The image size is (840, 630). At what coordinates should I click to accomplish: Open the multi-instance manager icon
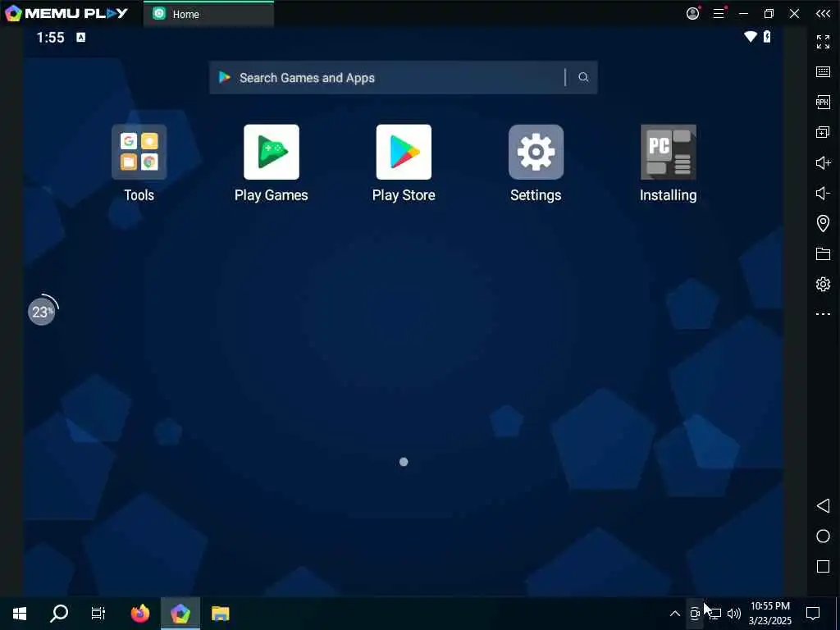click(823, 132)
